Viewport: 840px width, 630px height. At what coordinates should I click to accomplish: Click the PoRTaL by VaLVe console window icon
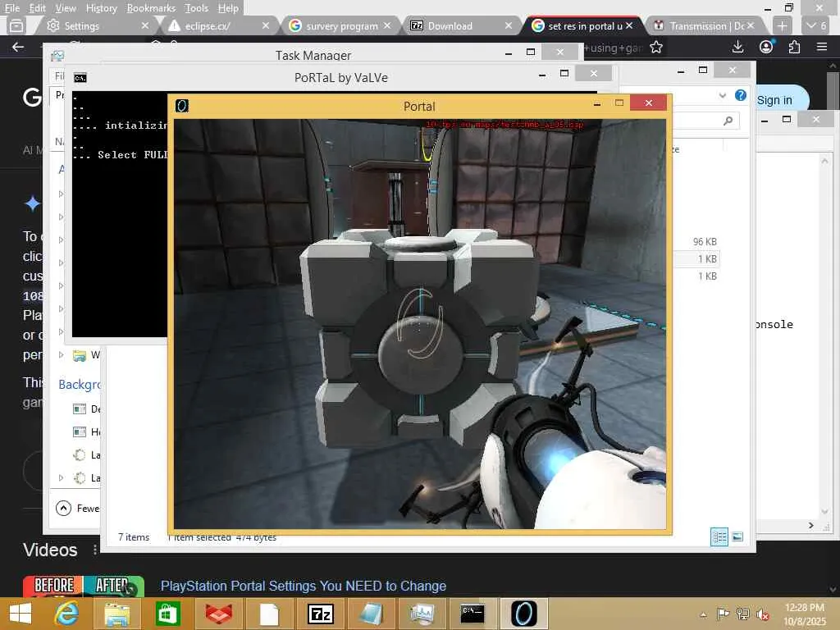(x=80, y=78)
